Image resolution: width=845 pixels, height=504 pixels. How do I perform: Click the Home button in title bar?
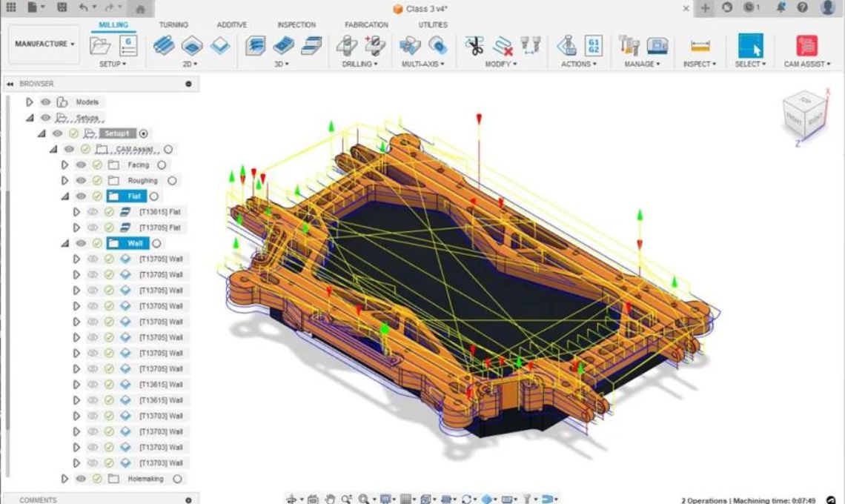pos(140,9)
